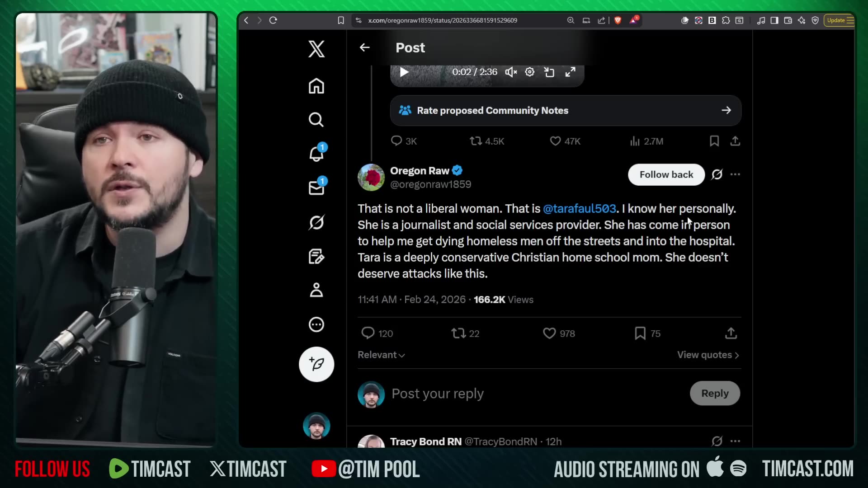Open Messages with the sidebar envelope icon

[x=316, y=188]
